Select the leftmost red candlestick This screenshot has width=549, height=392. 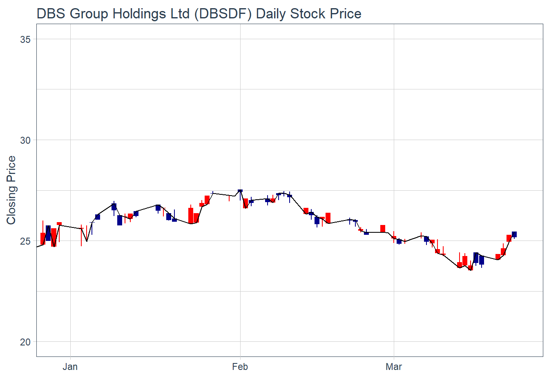click(x=43, y=238)
